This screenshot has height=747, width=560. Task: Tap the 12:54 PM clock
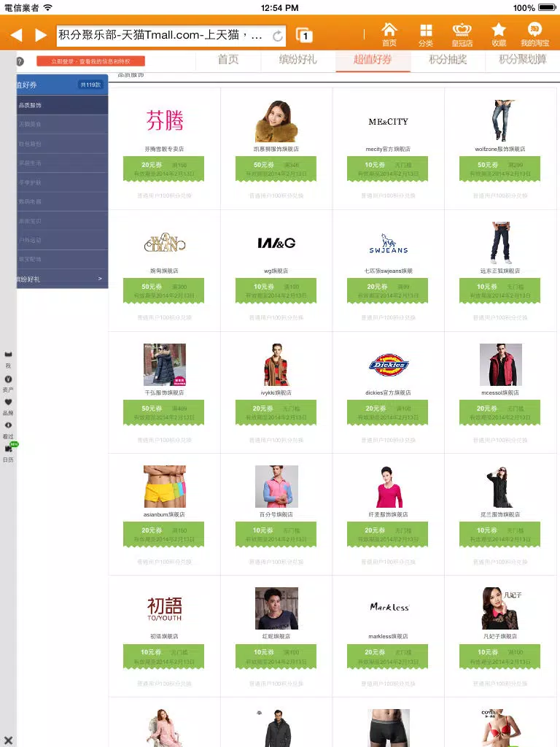279,7
